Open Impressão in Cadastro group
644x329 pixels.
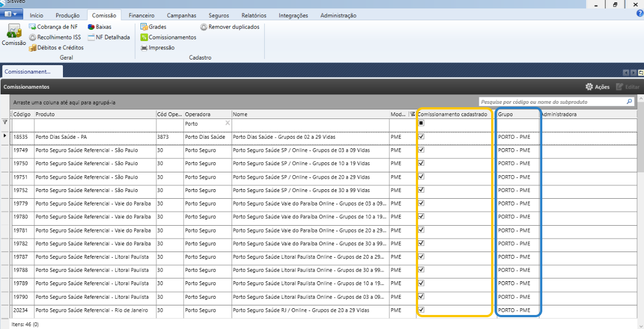157,48
